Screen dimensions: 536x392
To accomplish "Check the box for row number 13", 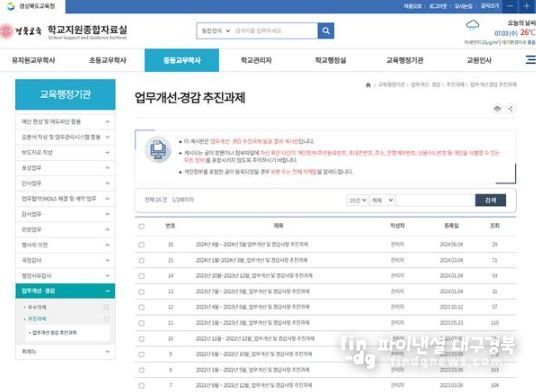I will pyautogui.click(x=142, y=292).
